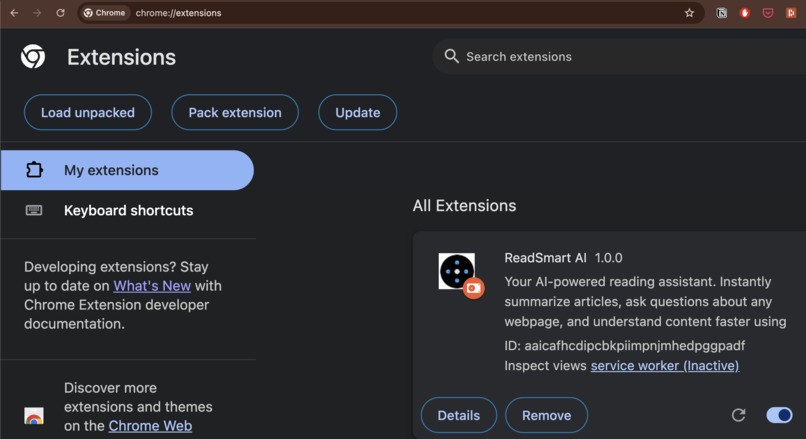Screen dimensions: 806x439
Task: Open the Notion extension icon in toolbar
Action: [x=722, y=13]
